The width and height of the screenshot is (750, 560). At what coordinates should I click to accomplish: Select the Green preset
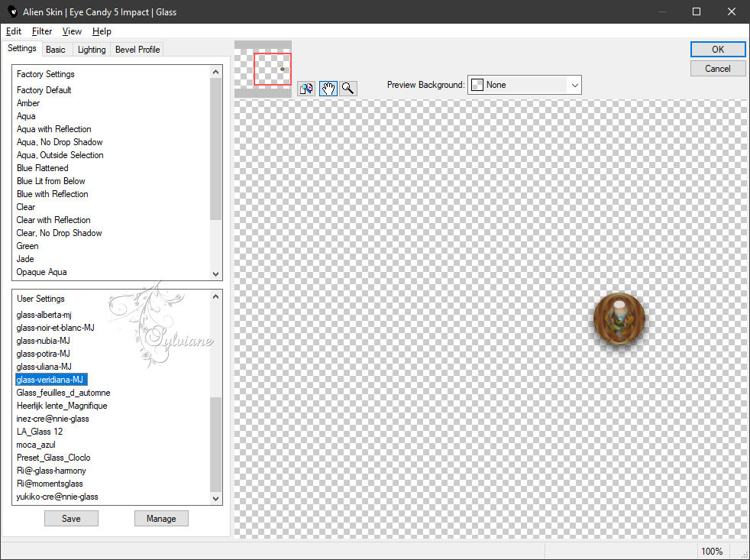27,245
